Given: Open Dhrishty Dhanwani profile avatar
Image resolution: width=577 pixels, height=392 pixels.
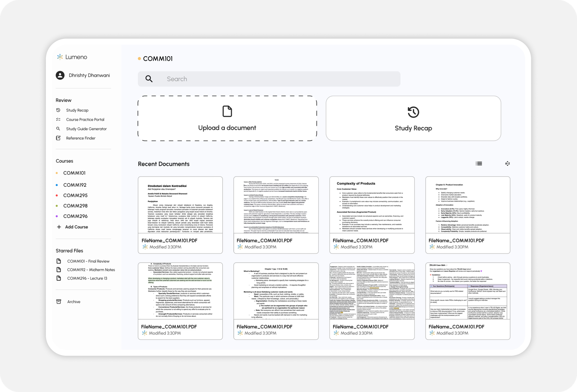Looking at the screenshot, I should pyautogui.click(x=60, y=76).
